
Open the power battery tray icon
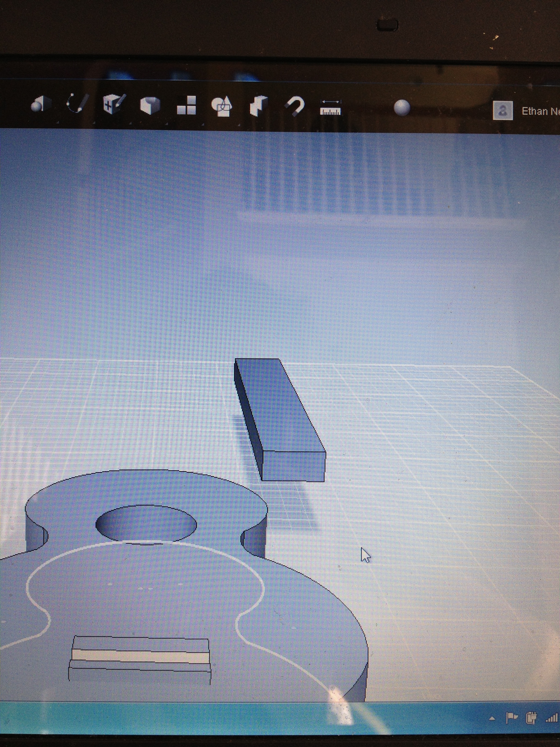(531, 718)
